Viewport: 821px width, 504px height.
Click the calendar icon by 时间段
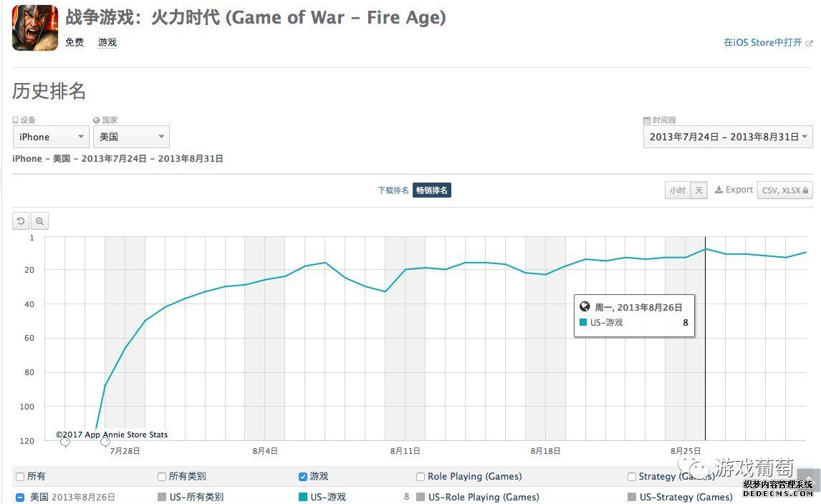647,120
